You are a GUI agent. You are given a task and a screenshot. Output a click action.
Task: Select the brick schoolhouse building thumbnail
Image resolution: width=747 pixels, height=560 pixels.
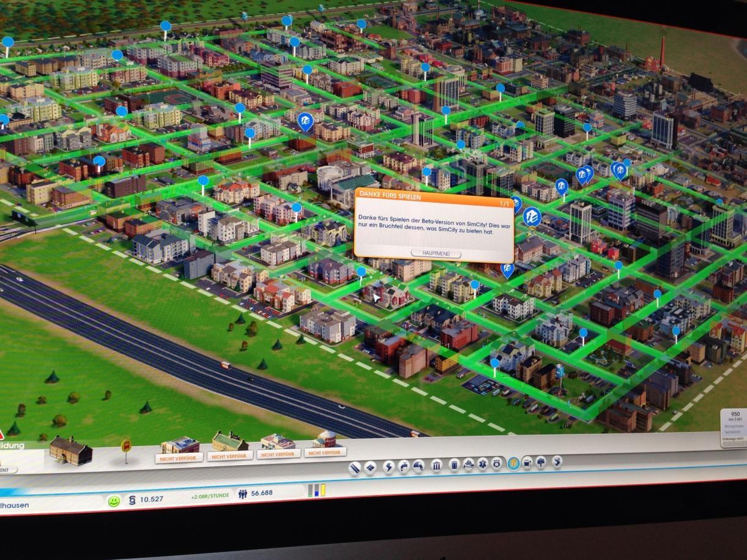pos(70,450)
